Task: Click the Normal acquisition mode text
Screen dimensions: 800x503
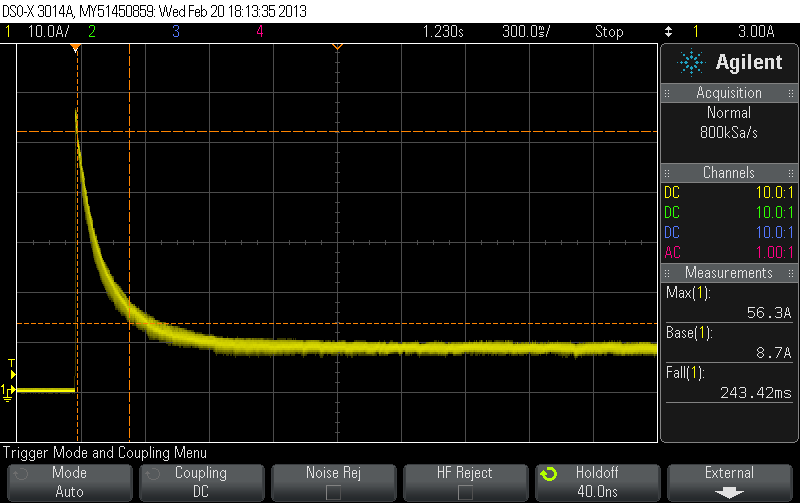Action: click(729, 113)
